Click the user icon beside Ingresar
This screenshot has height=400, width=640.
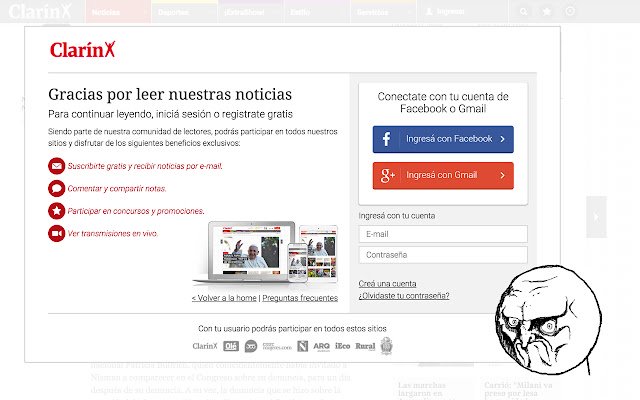click(429, 12)
